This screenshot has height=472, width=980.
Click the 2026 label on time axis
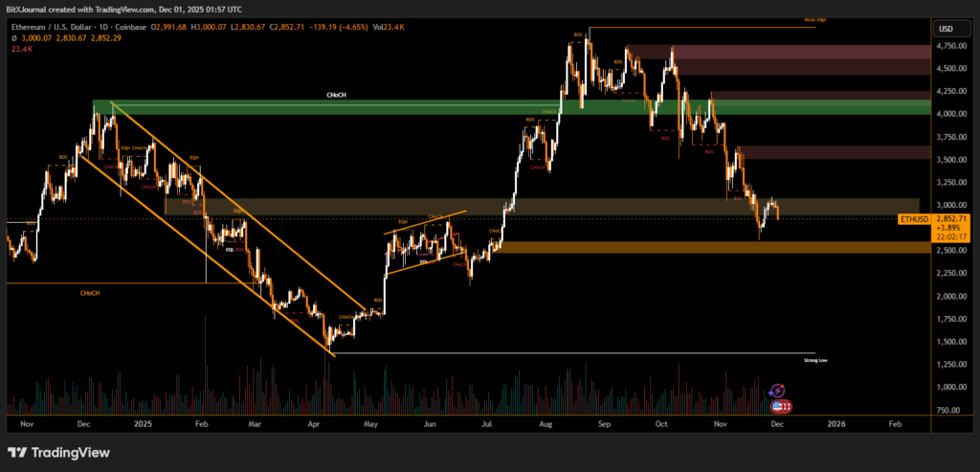[x=836, y=422]
